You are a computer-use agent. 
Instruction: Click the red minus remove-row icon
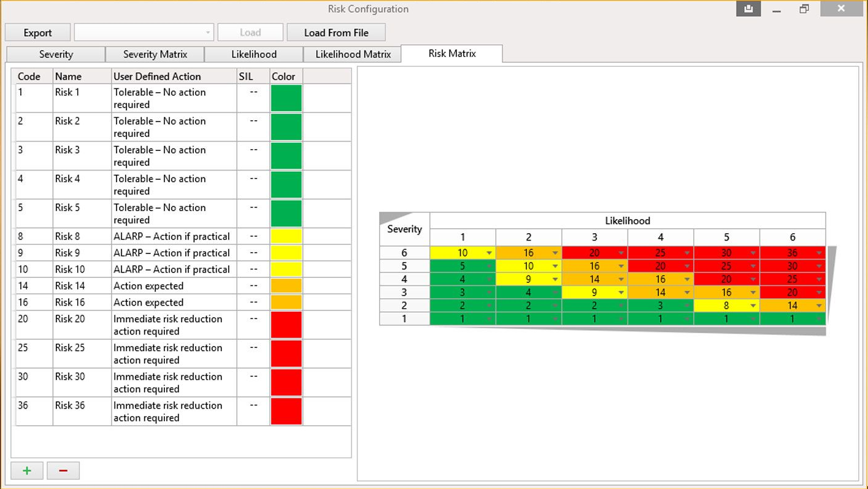(x=63, y=471)
